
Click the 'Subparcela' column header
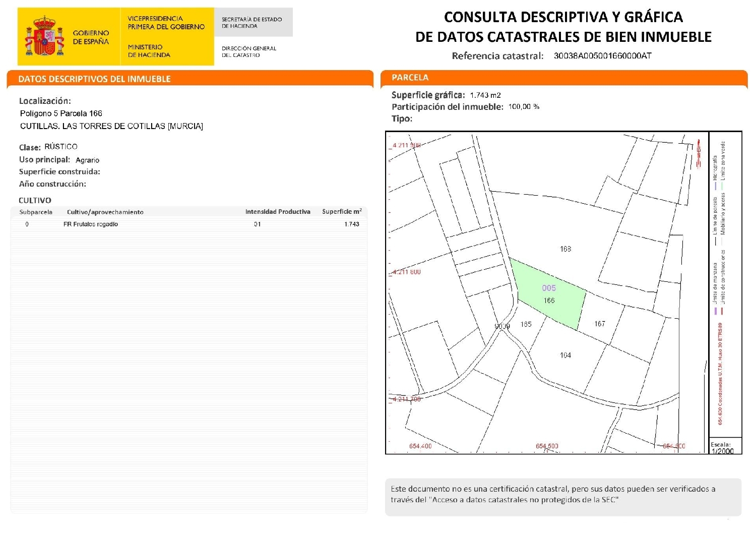point(36,212)
